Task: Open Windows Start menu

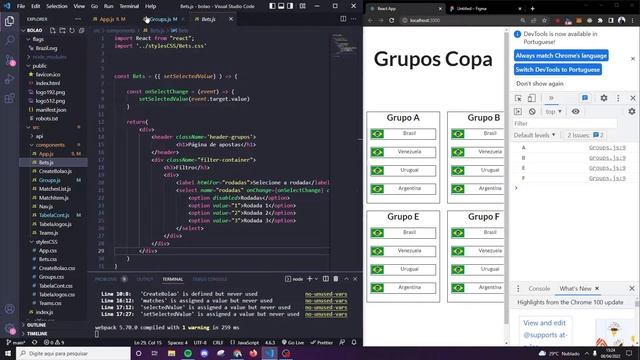Action: point(8,353)
